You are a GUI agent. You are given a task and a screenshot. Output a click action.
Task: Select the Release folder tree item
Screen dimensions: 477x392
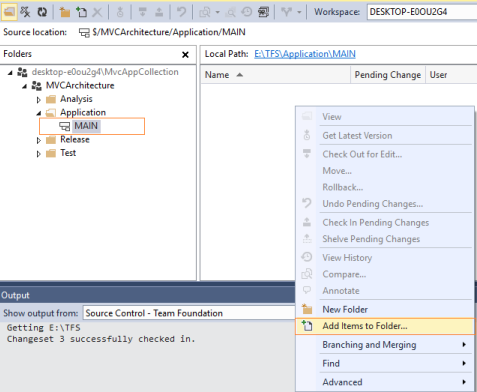[x=75, y=139]
